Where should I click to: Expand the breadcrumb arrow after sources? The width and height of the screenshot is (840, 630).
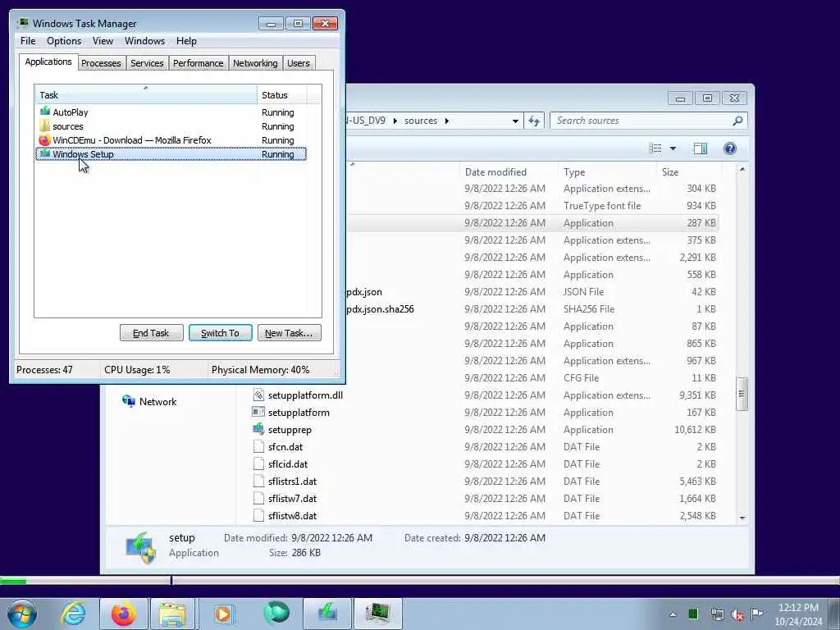(447, 121)
